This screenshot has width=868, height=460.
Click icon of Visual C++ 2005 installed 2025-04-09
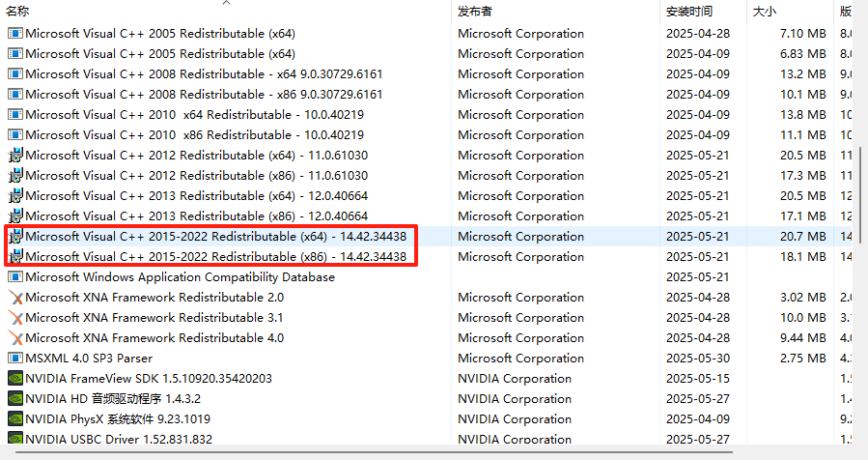click(15, 54)
